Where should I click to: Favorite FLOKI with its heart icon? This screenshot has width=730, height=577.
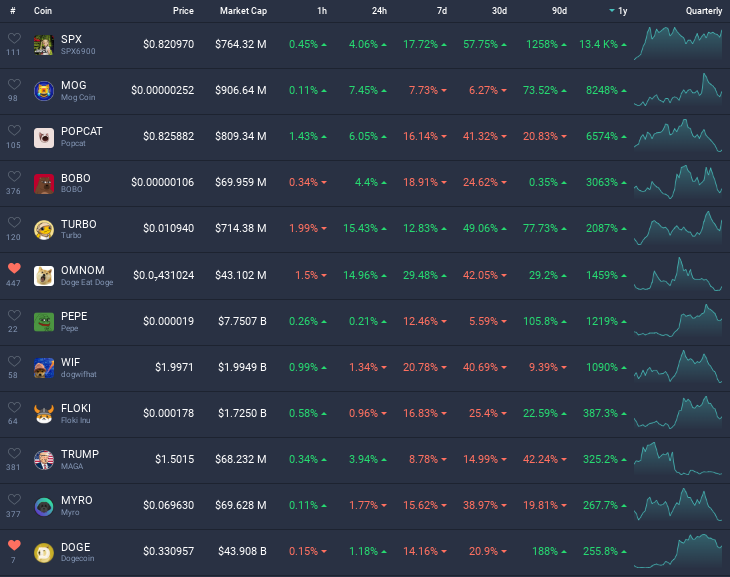[14, 407]
